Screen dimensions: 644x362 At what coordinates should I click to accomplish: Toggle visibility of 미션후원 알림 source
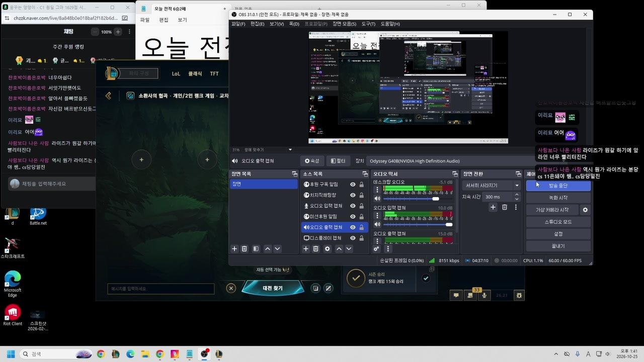(353, 216)
